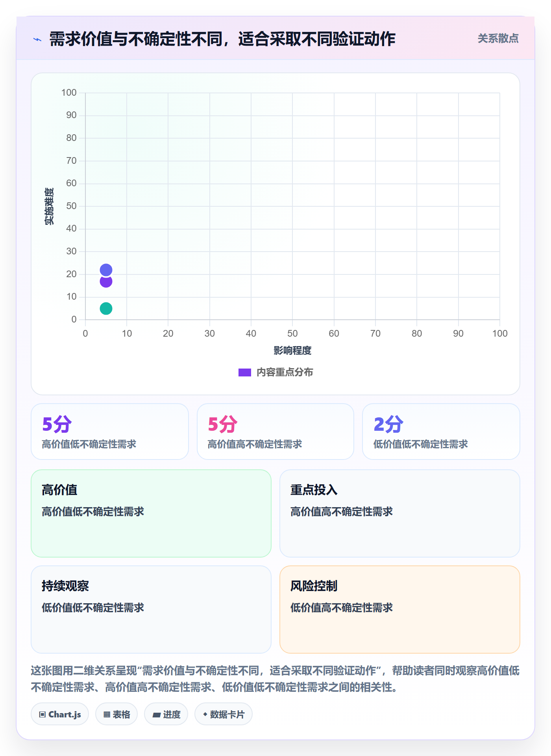Image resolution: width=551 pixels, height=756 pixels.
Task: Click the 重点投入 card heading
Action: point(314,490)
